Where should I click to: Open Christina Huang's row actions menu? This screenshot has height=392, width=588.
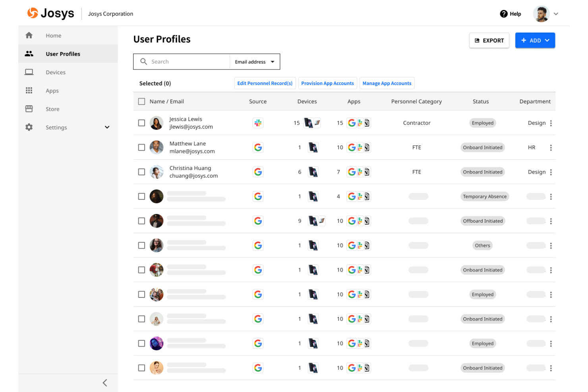[551, 172]
